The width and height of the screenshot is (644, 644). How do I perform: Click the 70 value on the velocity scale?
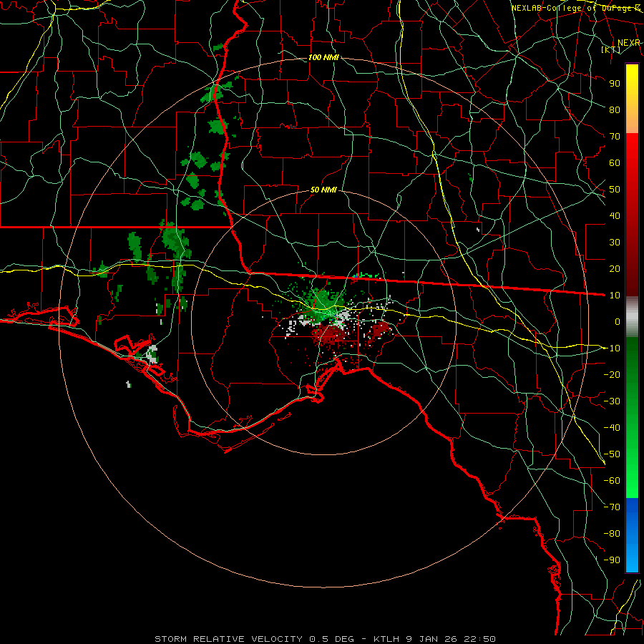click(615, 137)
